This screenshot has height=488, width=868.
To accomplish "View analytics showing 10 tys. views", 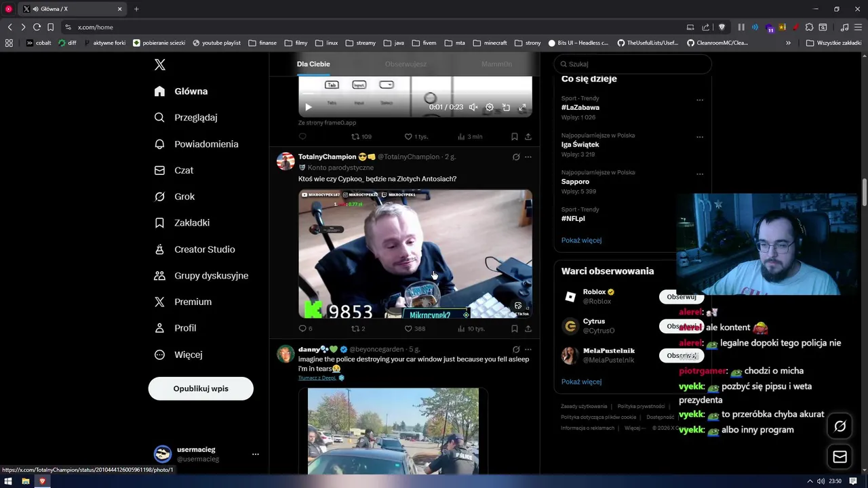I will 471,329.
